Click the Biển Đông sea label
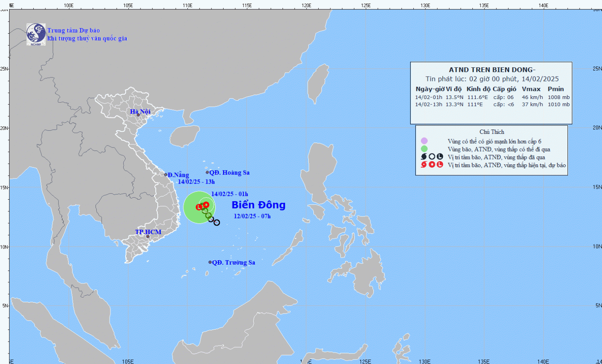Image resolution: width=602 pixels, height=364 pixels. click(x=258, y=205)
